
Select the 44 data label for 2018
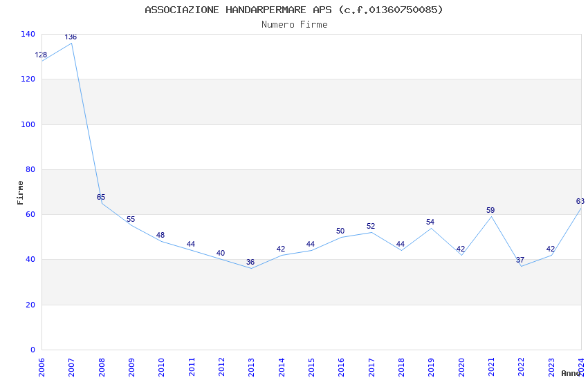coord(401,245)
